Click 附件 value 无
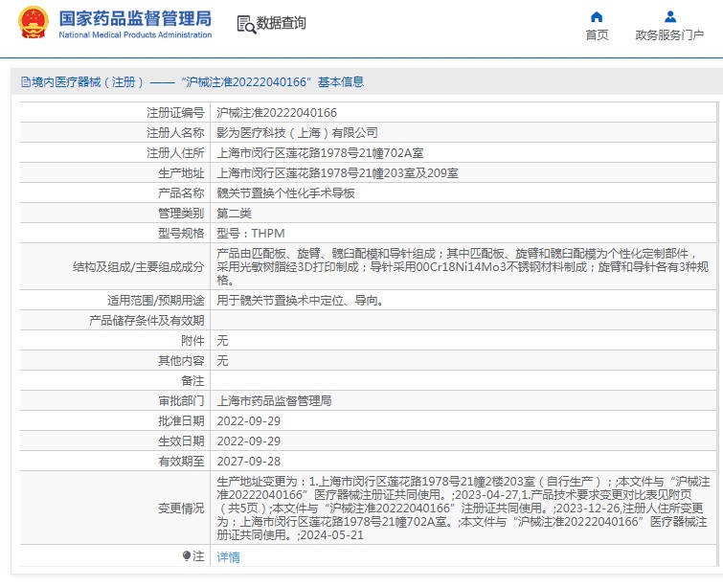This screenshot has width=723, height=588. (222, 341)
